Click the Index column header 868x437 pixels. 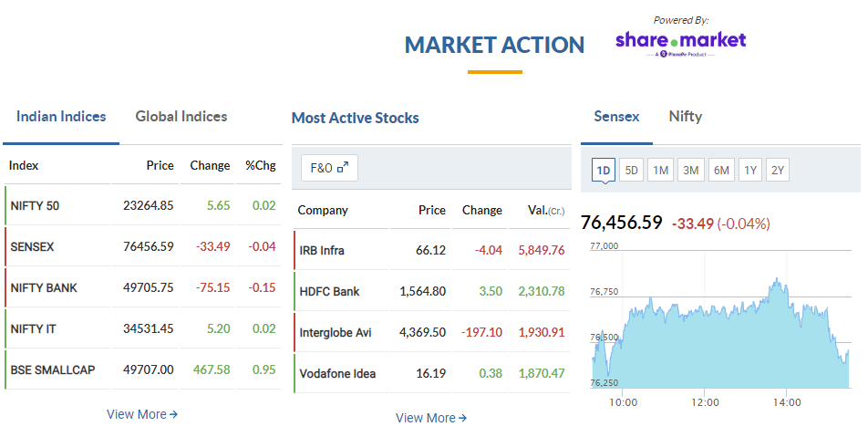(24, 166)
